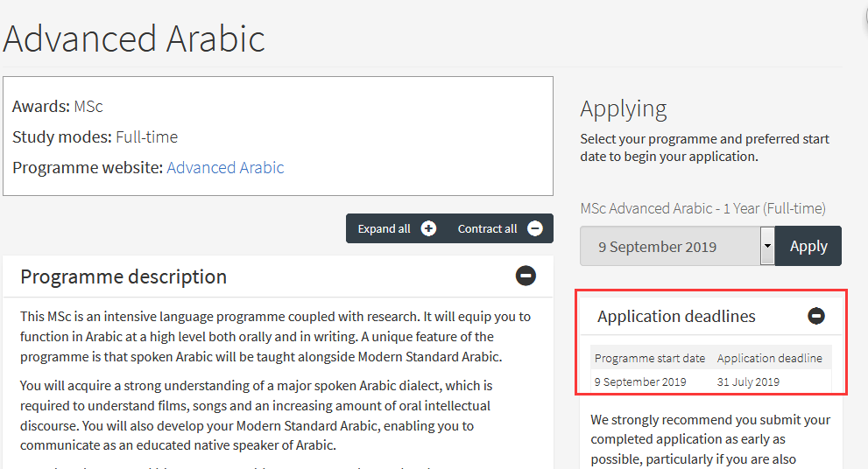Click the Applying section heading

pos(623,108)
